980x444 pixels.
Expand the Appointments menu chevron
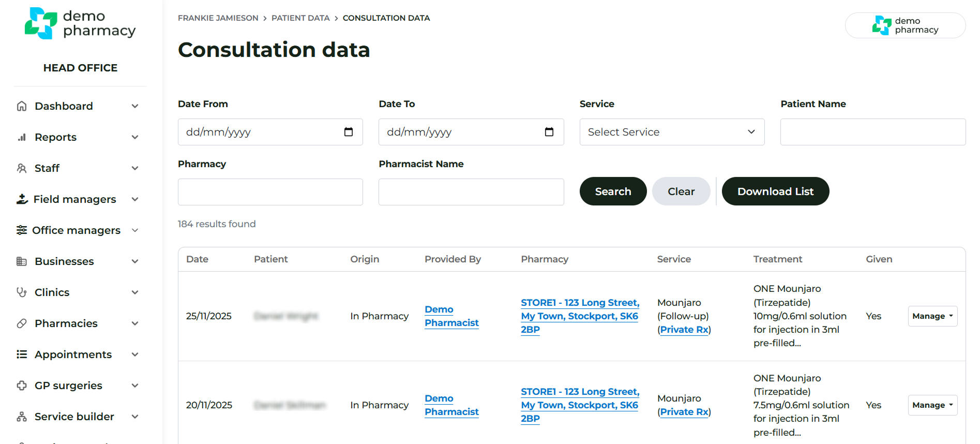[135, 354]
